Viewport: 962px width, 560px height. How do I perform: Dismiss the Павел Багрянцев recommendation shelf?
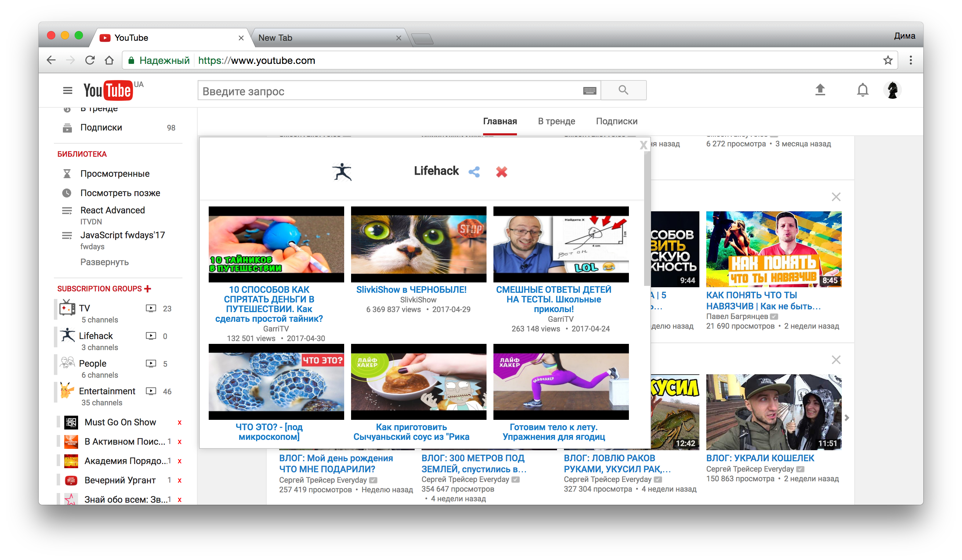[x=836, y=197]
